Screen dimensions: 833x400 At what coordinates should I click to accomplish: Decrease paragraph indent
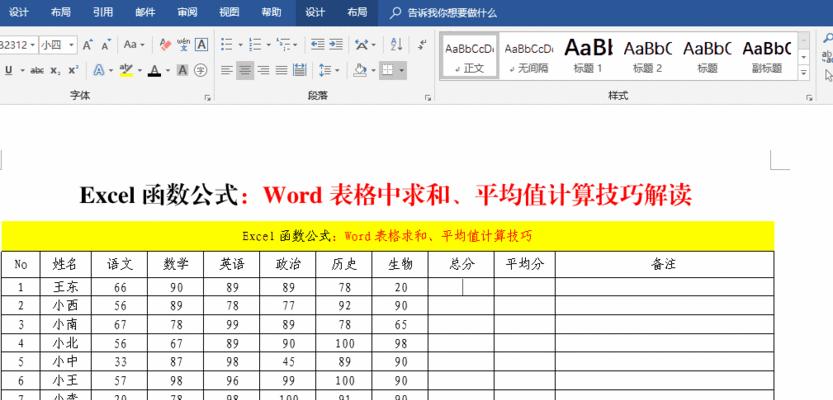tap(318, 45)
